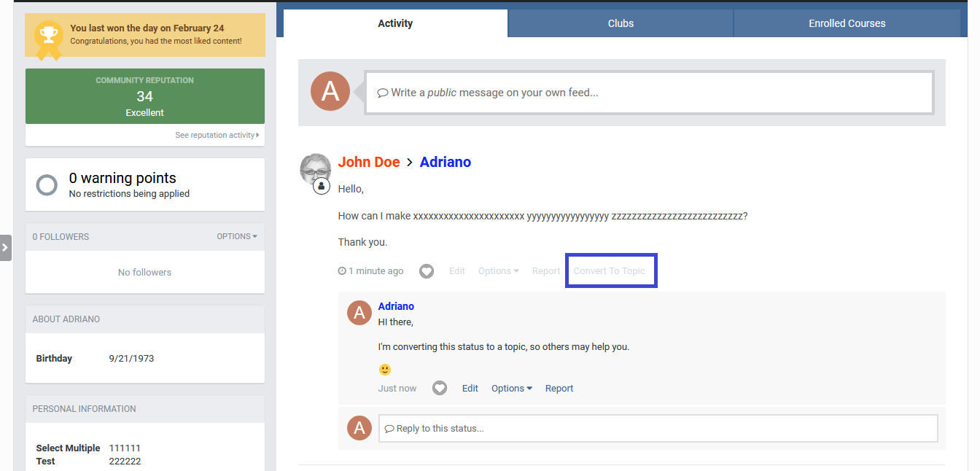This screenshot has width=980, height=471.
Task: Click the warning points circle icon
Action: (47, 185)
